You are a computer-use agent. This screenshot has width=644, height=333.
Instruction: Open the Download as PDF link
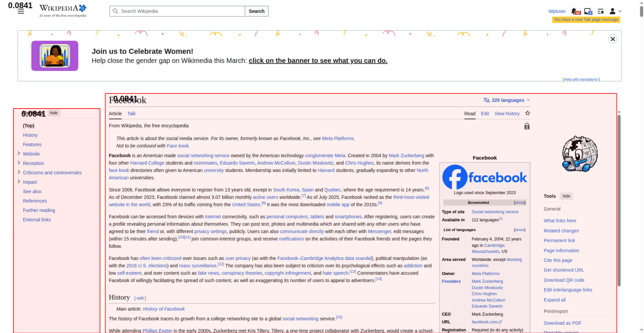[563, 323]
